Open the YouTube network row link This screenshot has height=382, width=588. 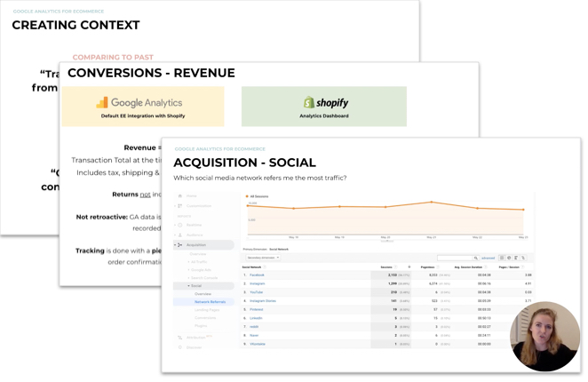(256, 292)
